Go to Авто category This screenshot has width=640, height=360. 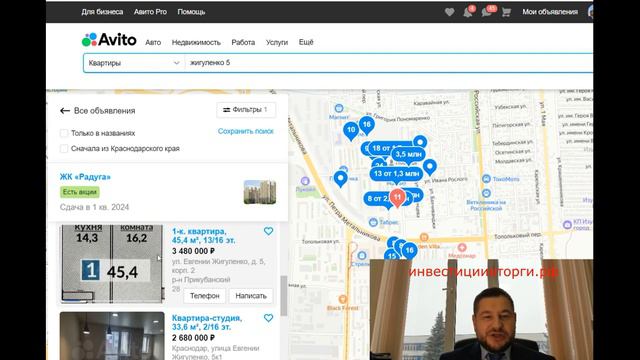[153, 42]
